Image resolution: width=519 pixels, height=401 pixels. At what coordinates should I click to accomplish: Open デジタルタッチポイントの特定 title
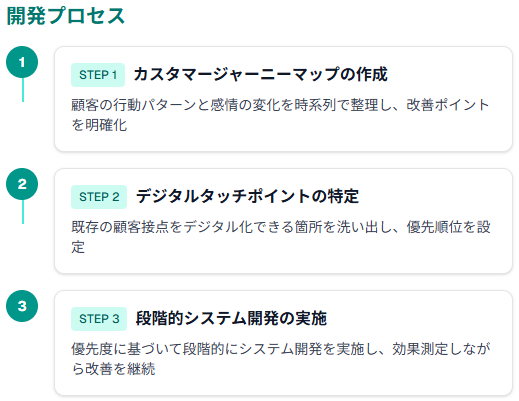click(x=247, y=196)
